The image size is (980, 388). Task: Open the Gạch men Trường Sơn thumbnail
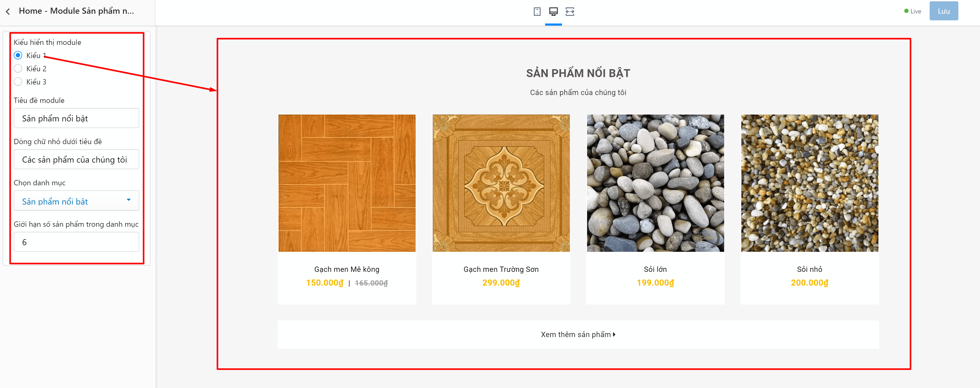501,183
